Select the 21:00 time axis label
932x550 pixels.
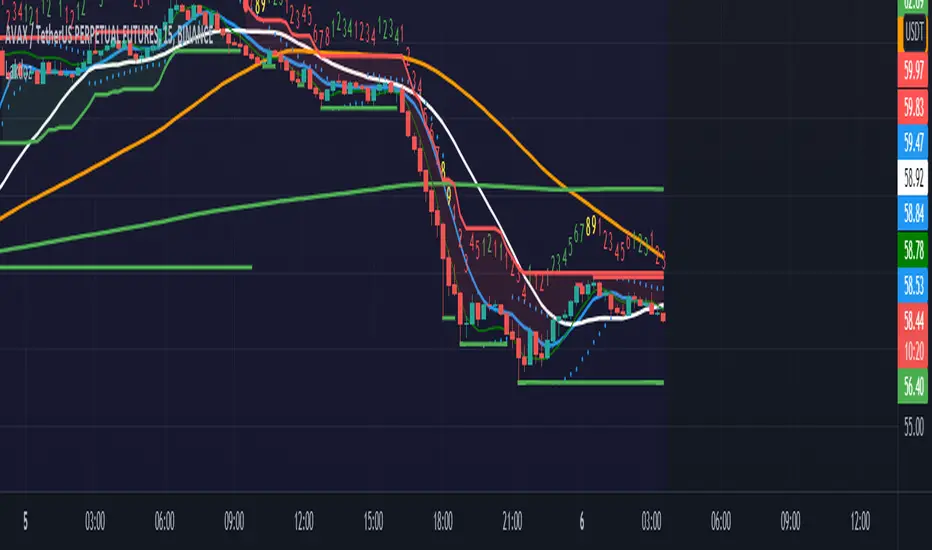point(512,521)
